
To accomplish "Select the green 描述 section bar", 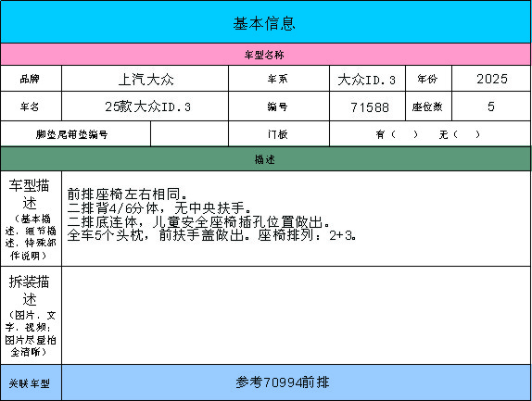I will point(265,159).
